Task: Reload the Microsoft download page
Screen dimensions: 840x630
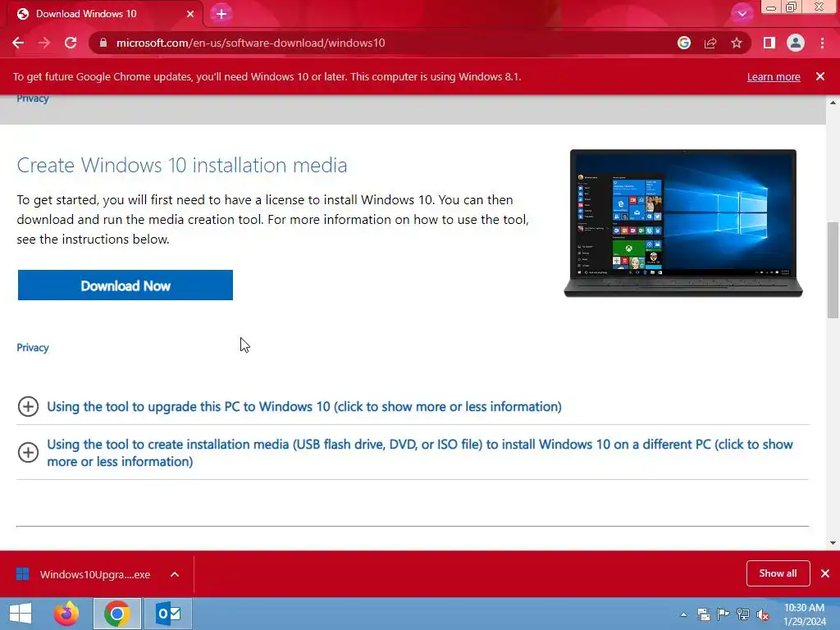Action: coord(71,43)
